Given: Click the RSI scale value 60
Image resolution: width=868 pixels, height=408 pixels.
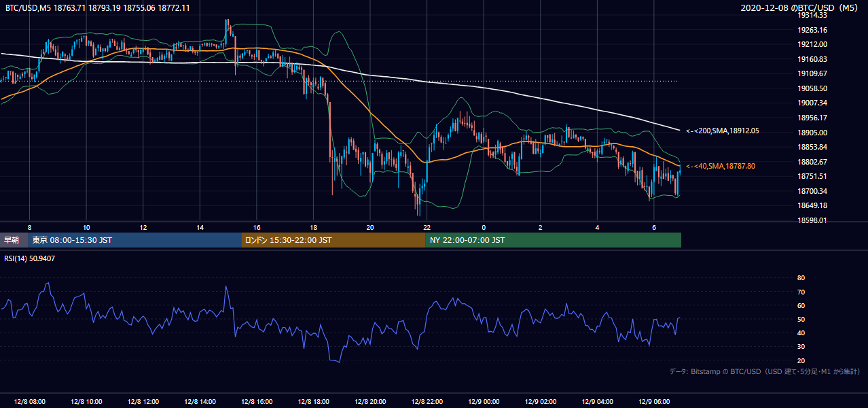Looking at the screenshot, I should 801,305.
